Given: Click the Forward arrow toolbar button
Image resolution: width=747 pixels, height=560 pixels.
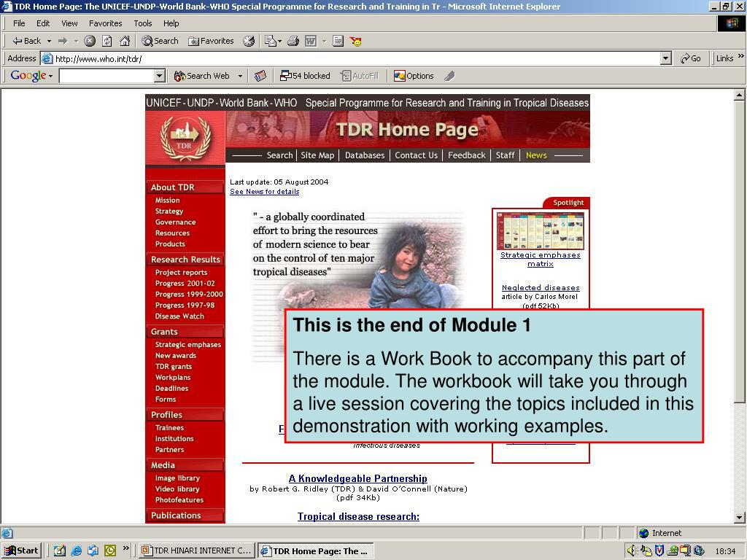Looking at the screenshot, I should (63, 42).
